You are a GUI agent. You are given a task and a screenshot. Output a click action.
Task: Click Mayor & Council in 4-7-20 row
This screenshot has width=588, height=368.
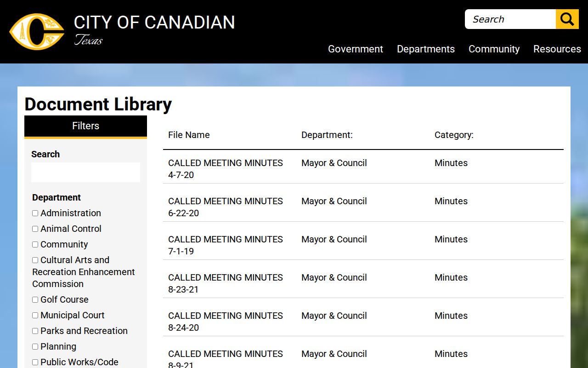(334, 163)
